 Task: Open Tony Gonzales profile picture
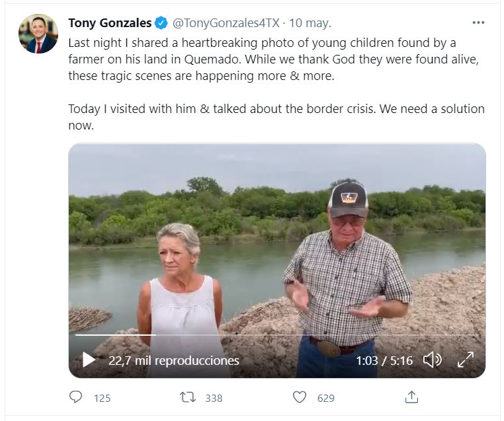point(38,34)
